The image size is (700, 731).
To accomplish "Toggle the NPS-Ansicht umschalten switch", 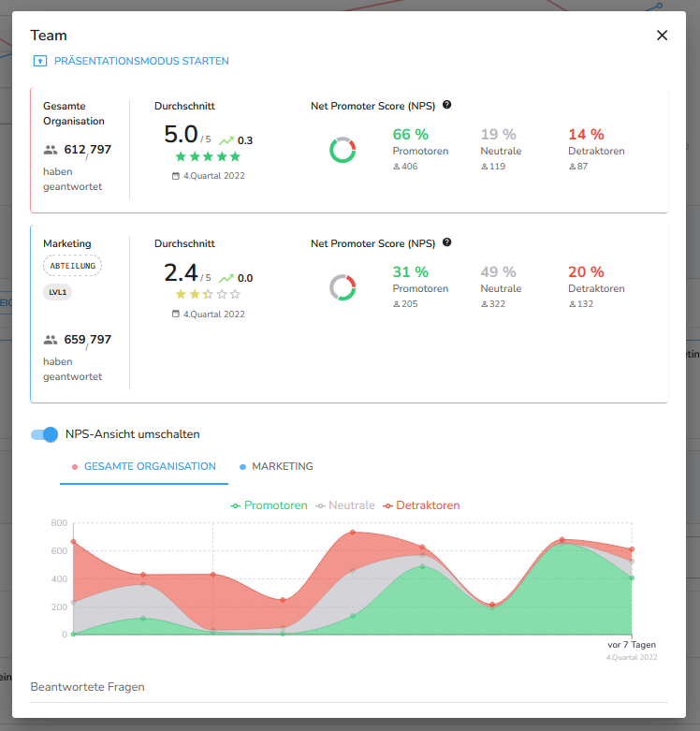I will pos(45,434).
